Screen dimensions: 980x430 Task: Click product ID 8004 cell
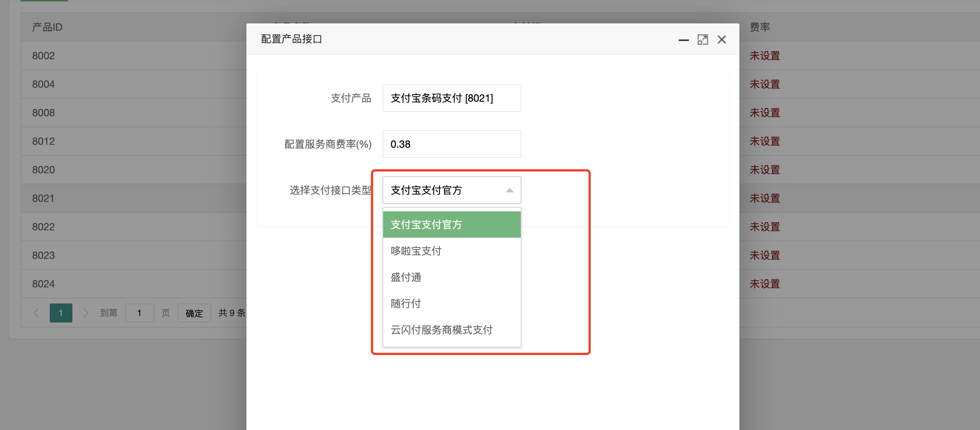[44, 84]
